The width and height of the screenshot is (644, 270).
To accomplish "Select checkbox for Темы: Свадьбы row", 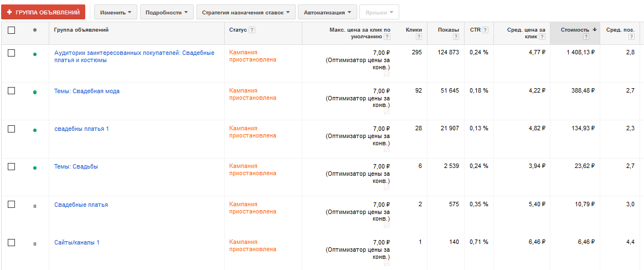I will pos(12,166).
